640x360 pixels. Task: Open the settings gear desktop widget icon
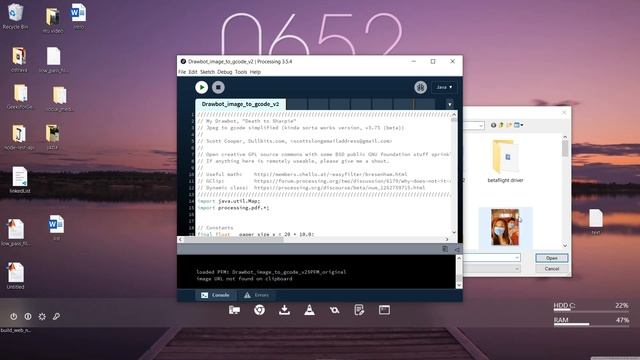(x=42, y=316)
